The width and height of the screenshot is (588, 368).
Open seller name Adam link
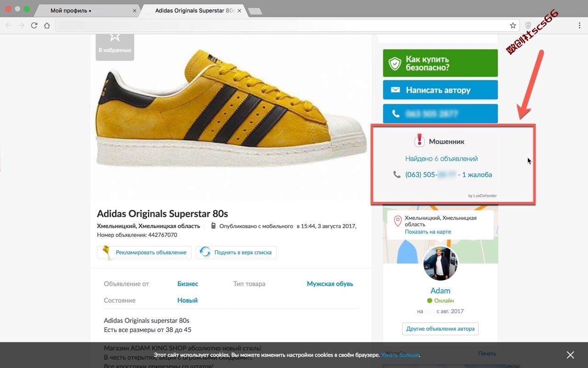(x=440, y=291)
